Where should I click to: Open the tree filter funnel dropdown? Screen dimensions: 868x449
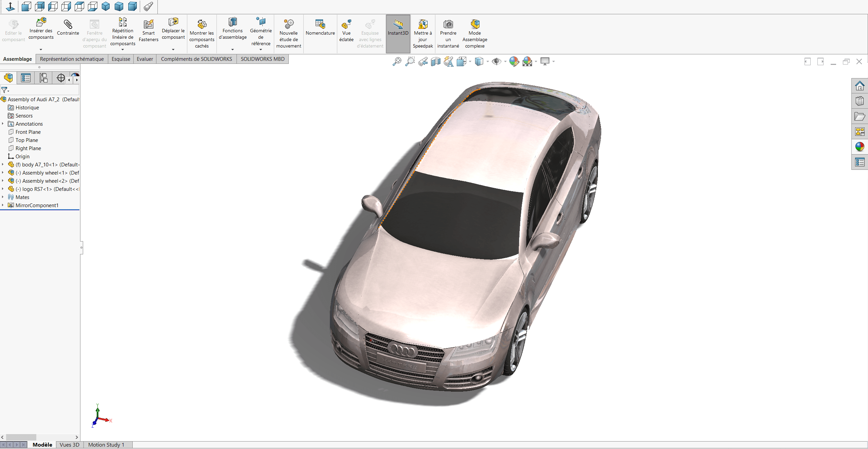pyautogui.click(x=5, y=90)
